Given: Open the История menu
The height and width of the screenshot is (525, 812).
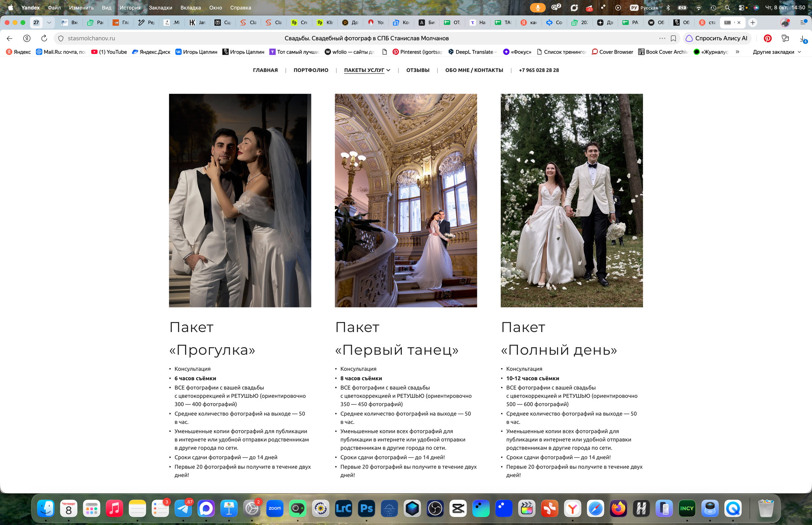Looking at the screenshot, I should tap(130, 8).
